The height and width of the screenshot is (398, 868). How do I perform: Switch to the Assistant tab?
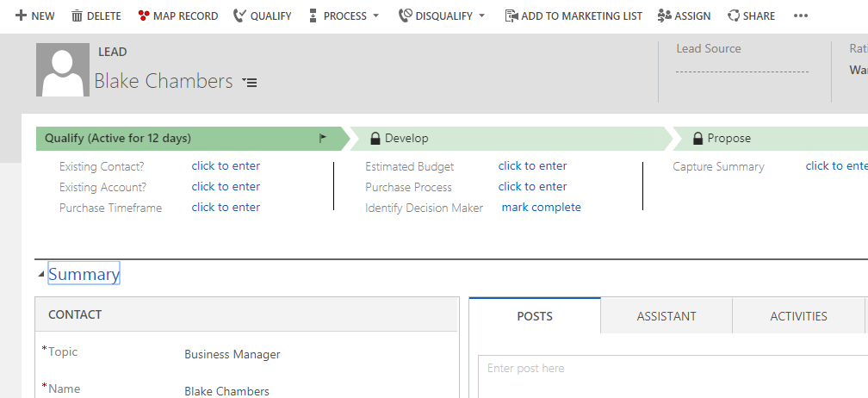tap(666, 316)
